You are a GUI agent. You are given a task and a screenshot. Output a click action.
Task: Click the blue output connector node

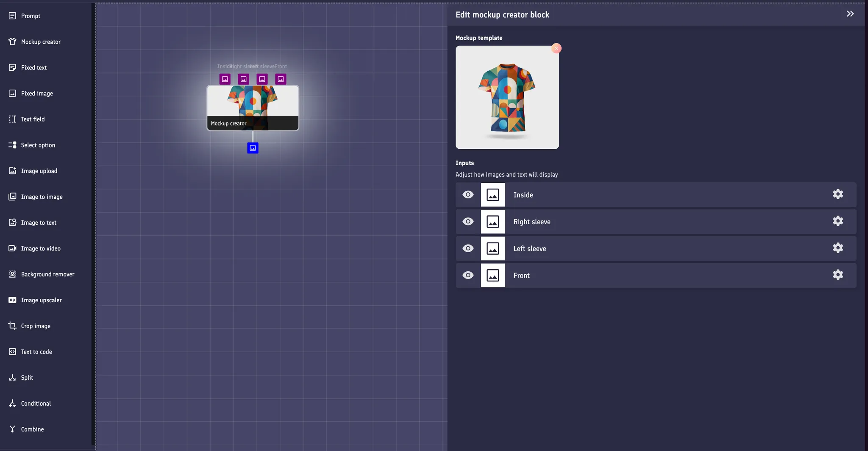click(x=253, y=148)
